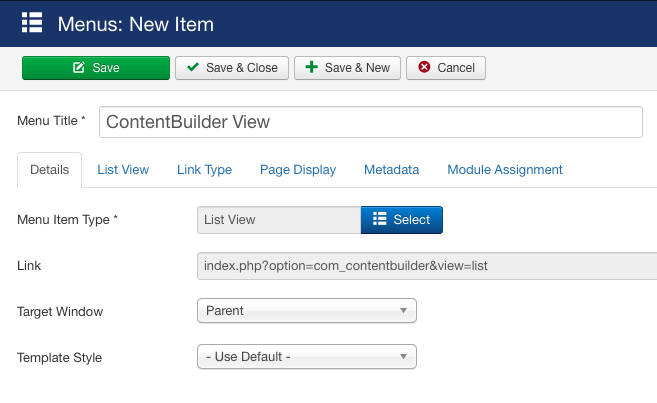Image resolution: width=657 pixels, height=403 pixels.
Task: Click the Save & New button
Action: tap(347, 68)
